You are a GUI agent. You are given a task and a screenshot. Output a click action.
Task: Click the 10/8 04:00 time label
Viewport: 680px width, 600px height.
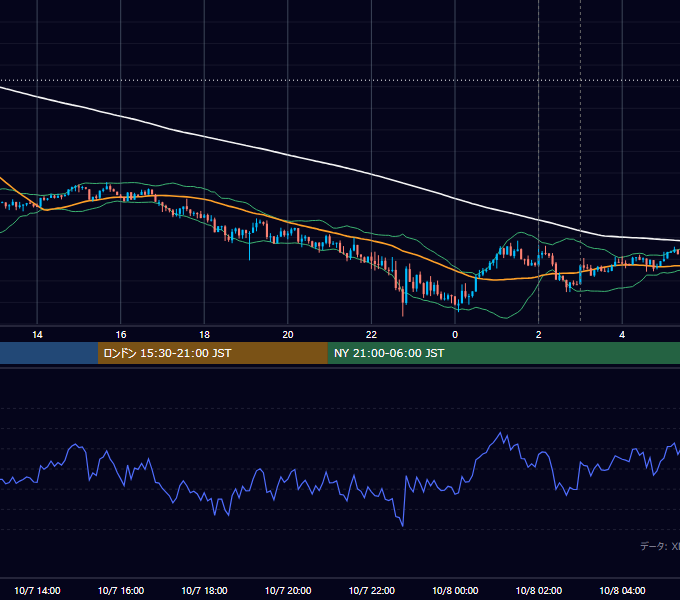tap(622, 590)
